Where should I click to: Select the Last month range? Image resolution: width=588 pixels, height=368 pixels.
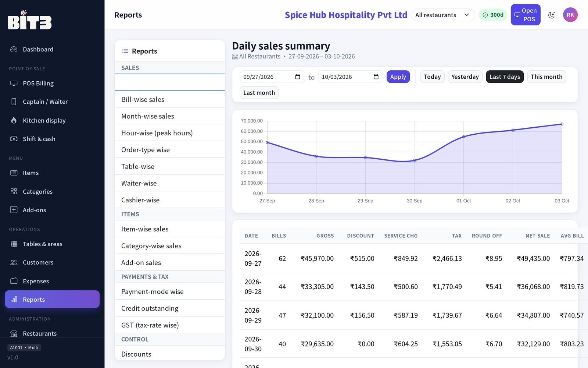[x=259, y=93]
